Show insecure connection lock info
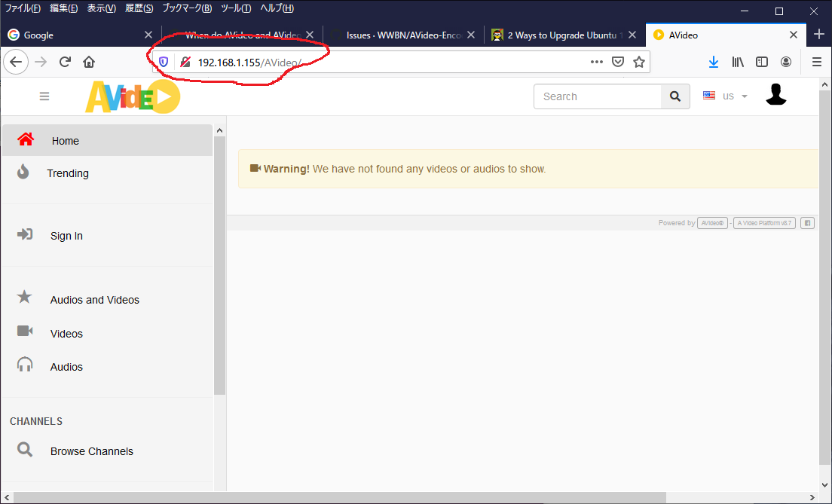 pos(185,62)
